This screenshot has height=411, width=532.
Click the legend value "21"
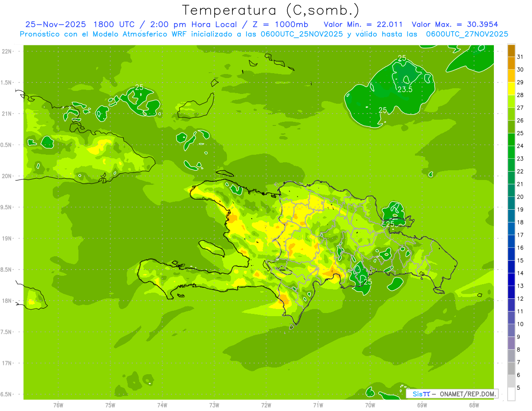520,184
